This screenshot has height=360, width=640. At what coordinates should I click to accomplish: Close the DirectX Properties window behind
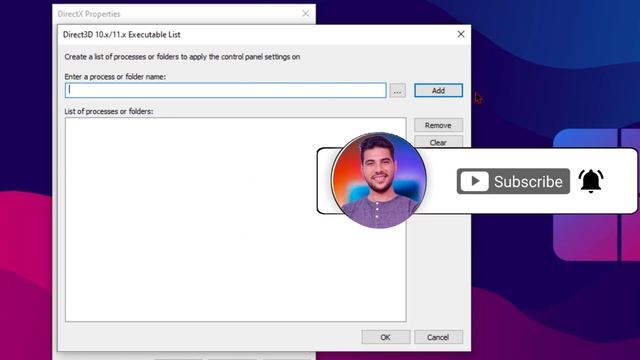click(305, 13)
